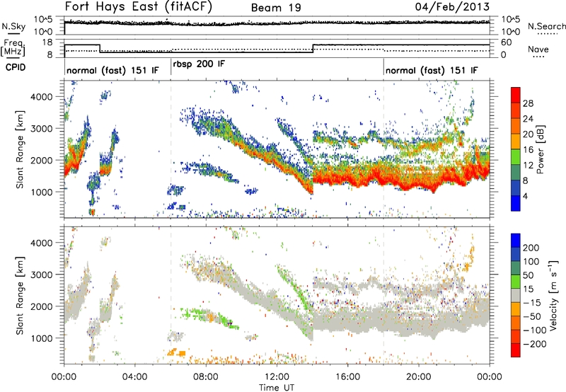Pick the gray Velocity segment between 15 and -15
The width and height of the screenshot is (566, 392).
[516, 295]
